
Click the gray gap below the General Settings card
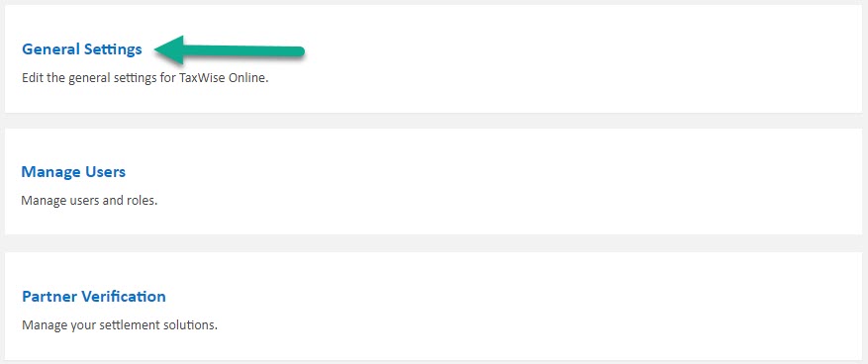pyautogui.click(x=434, y=121)
